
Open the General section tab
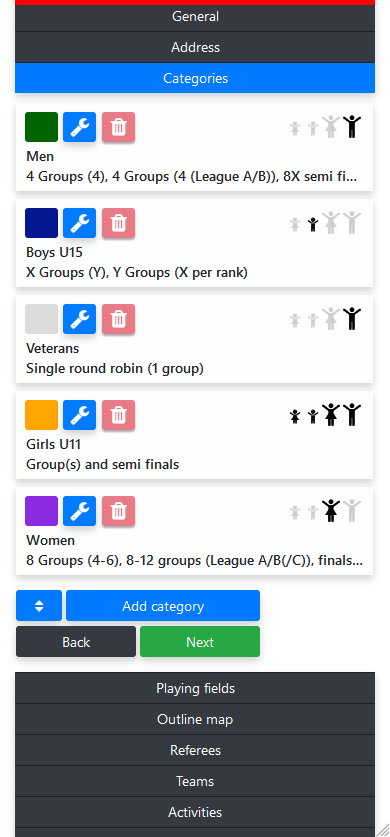coord(195,17)
